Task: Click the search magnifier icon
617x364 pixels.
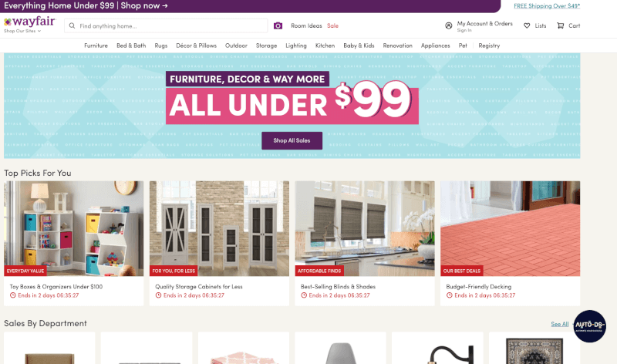Action: [x=72, y=26]
